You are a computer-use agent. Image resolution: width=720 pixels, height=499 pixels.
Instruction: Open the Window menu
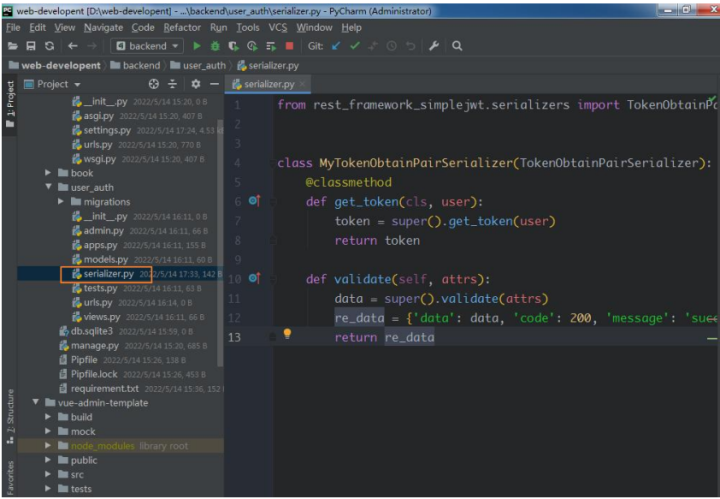point(314,28)
